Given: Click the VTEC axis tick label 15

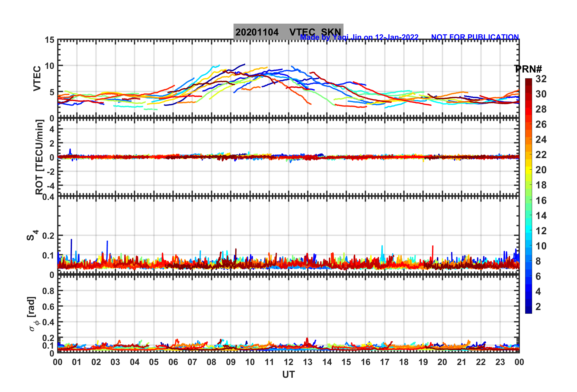Looking at the screenshot, I should (49, 40).
